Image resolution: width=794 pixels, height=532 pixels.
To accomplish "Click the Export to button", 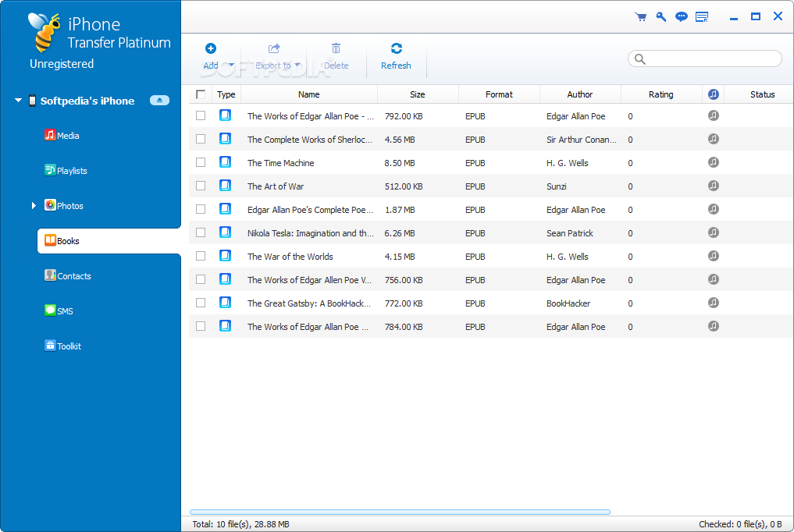I will [x=273, y=56].
